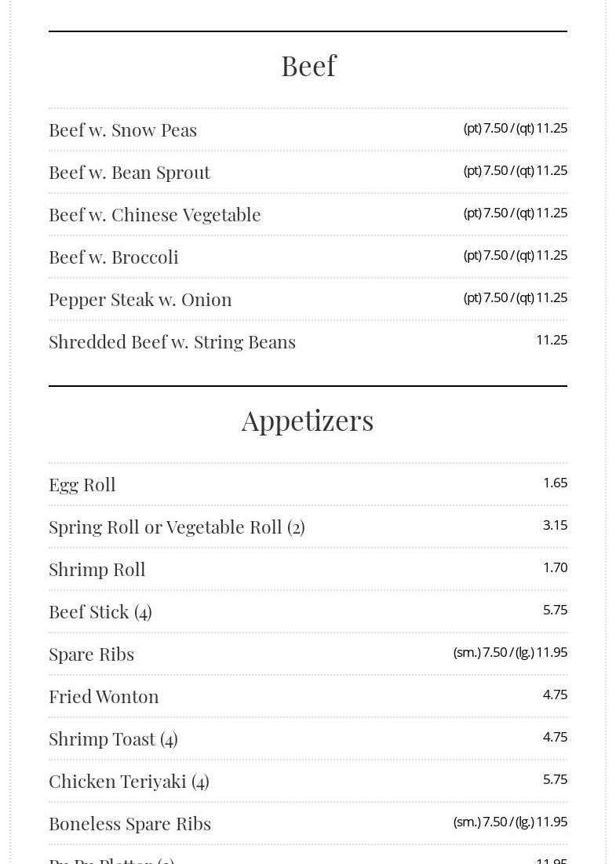Viewport: 616px width, 864px height.
Task: Select Shredded Beef w. String Beans
Action: click(x=172, y=341)
